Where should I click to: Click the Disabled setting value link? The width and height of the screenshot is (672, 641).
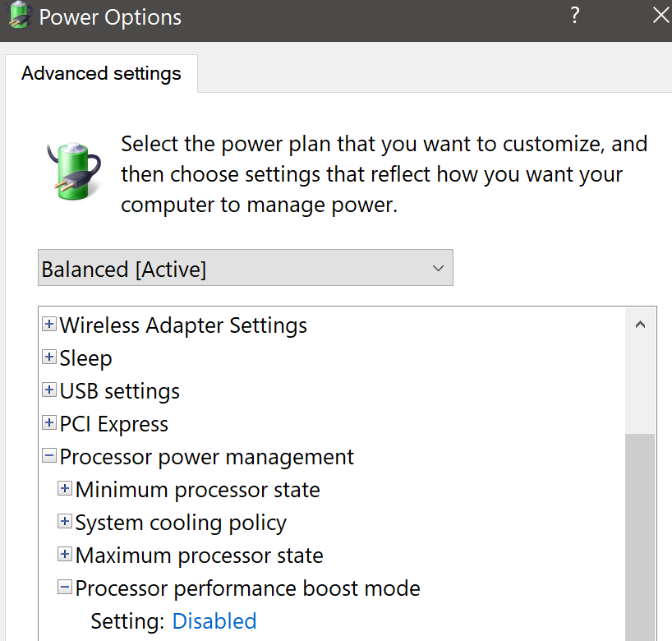tap(214, 620)
